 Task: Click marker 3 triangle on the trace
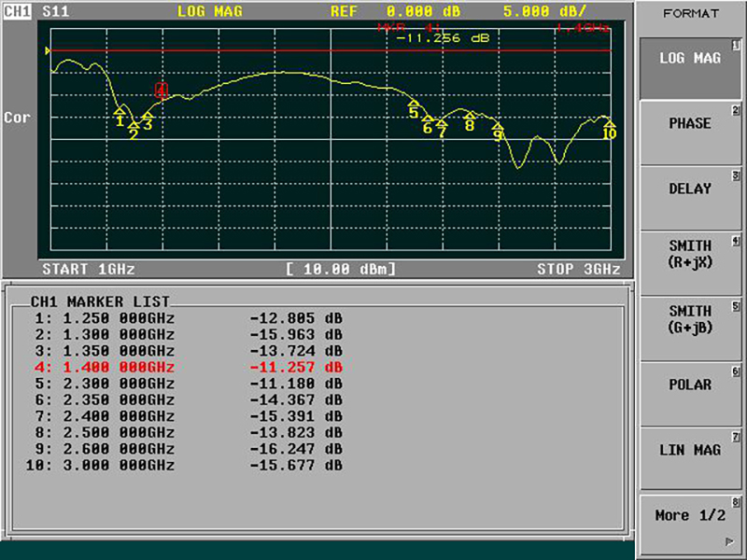pyautogui.click(x=148, y=115)
